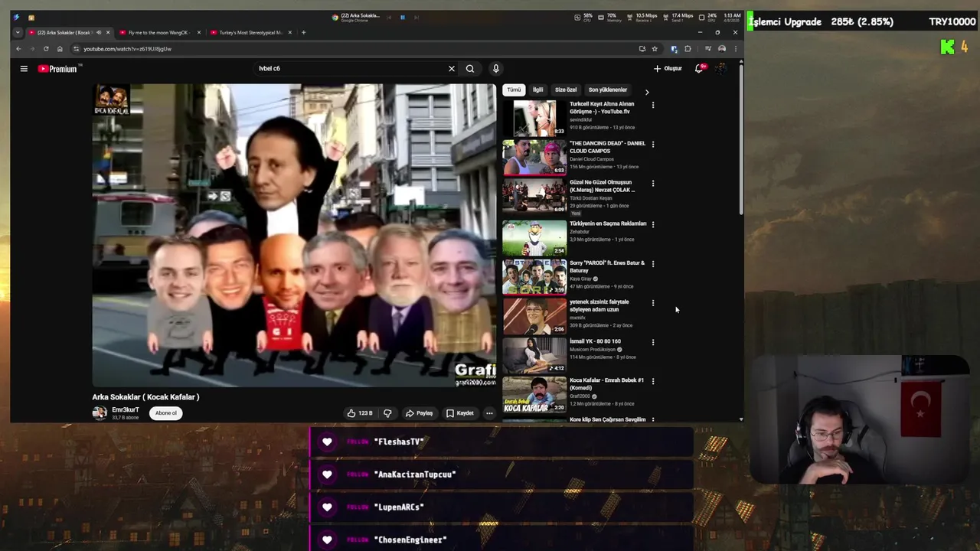Open Sorry PARODİ video thumbnail
The image size is (980, 551).
[x=534, y=276]
